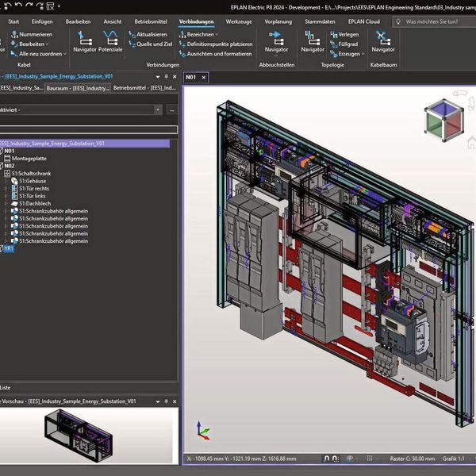Open the filter dropdown showing 'aktiviert'
Screen dimensions: 476x476
click(158, 110)
